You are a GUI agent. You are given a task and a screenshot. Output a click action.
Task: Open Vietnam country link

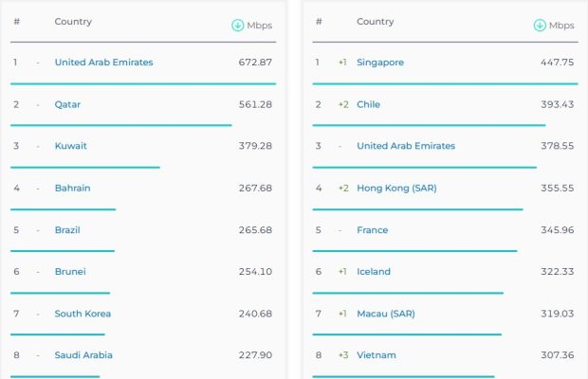[x=377, y=355]
